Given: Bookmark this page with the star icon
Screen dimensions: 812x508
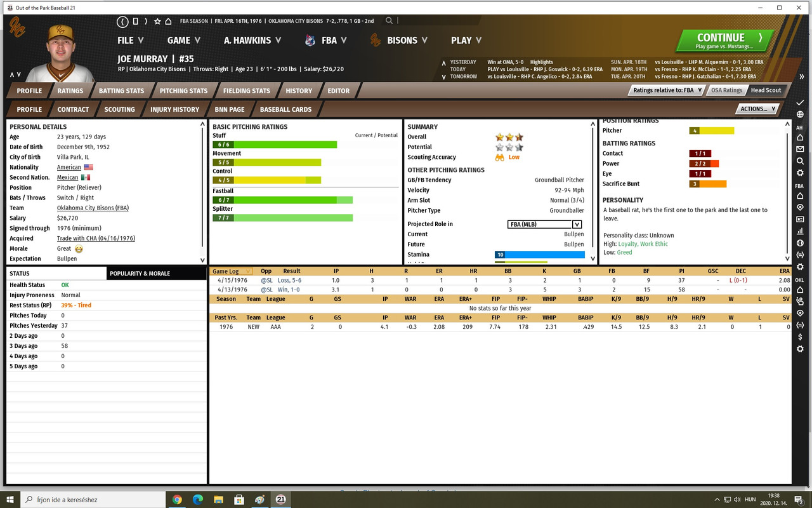Looking at the screenshot, I should click(157, 21).
